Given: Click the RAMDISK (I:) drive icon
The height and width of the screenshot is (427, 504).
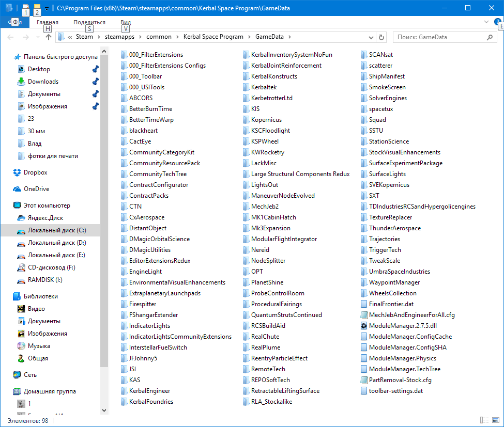Looking at the screenshot, I should click(21, 280).
